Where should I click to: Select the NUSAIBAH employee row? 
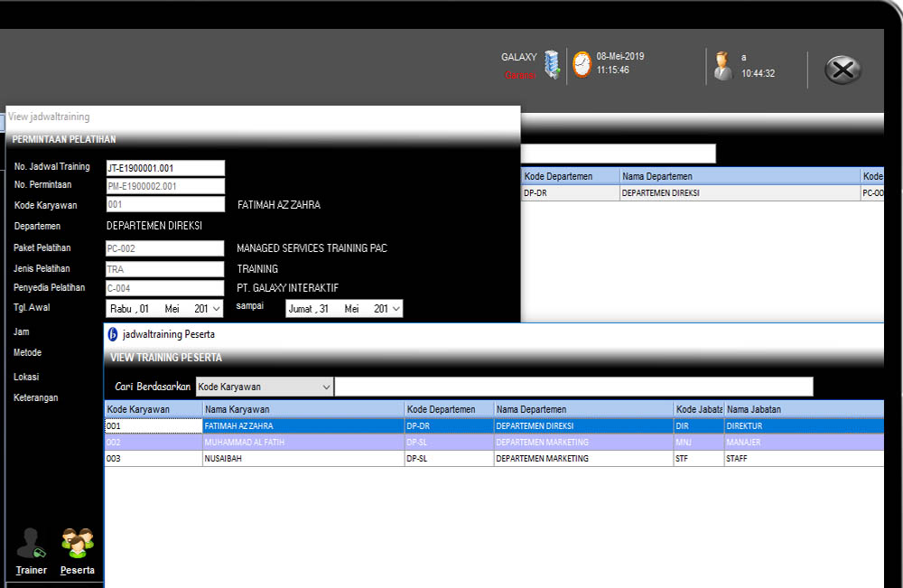tap(303, 459)
